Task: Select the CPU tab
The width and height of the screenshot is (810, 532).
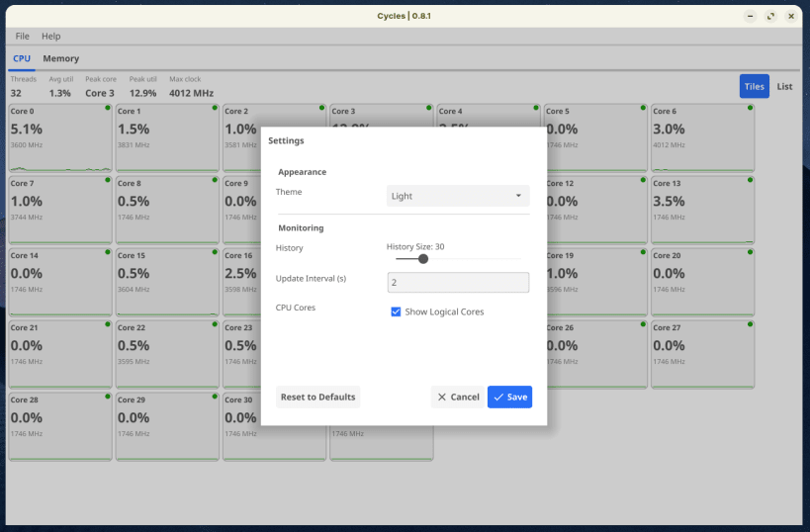Action: pyautogui.click(x=22, y=58)
